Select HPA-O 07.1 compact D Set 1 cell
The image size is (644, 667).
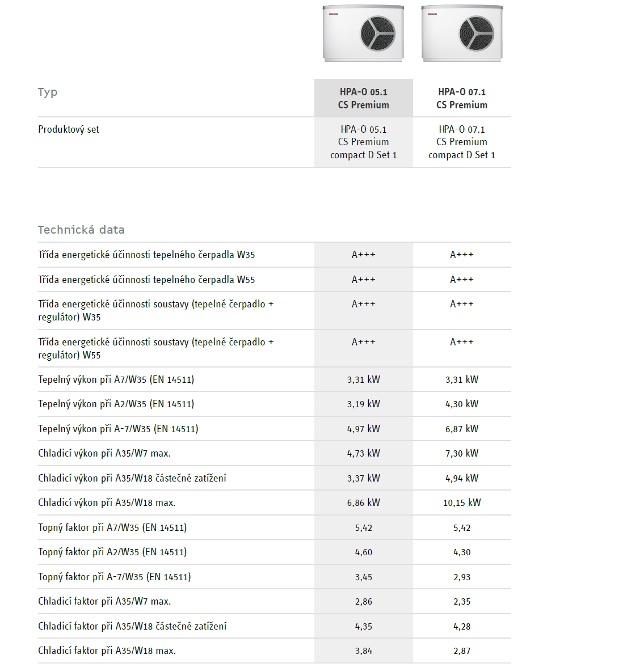[462, 142]
